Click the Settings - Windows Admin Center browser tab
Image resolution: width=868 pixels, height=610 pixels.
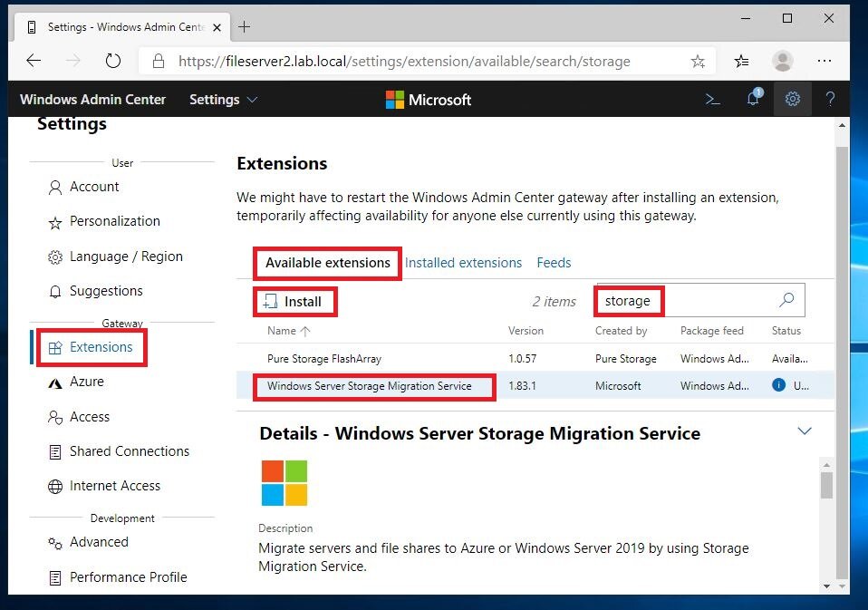121,27
